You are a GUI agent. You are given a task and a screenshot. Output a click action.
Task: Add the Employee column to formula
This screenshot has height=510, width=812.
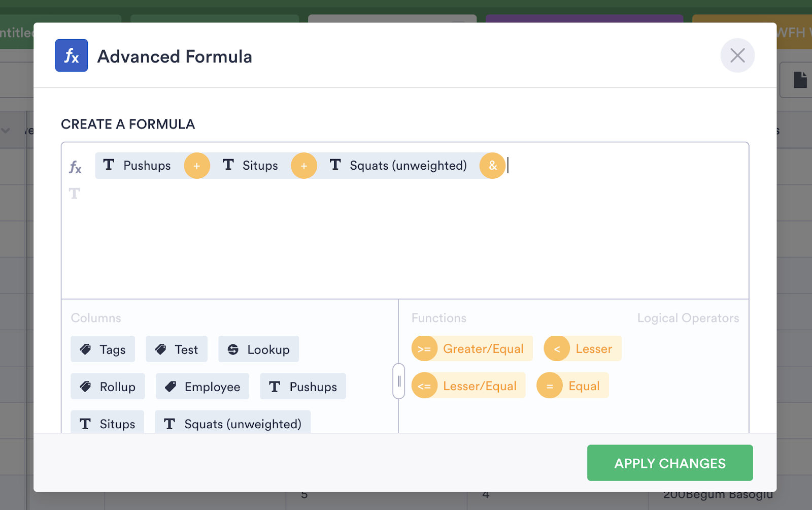(202, 387)
